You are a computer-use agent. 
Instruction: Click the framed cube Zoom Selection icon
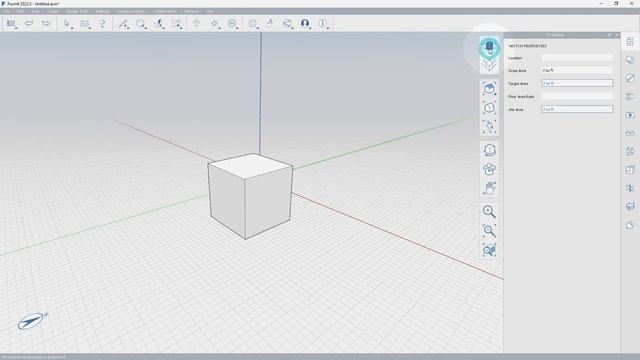point(489,108)
